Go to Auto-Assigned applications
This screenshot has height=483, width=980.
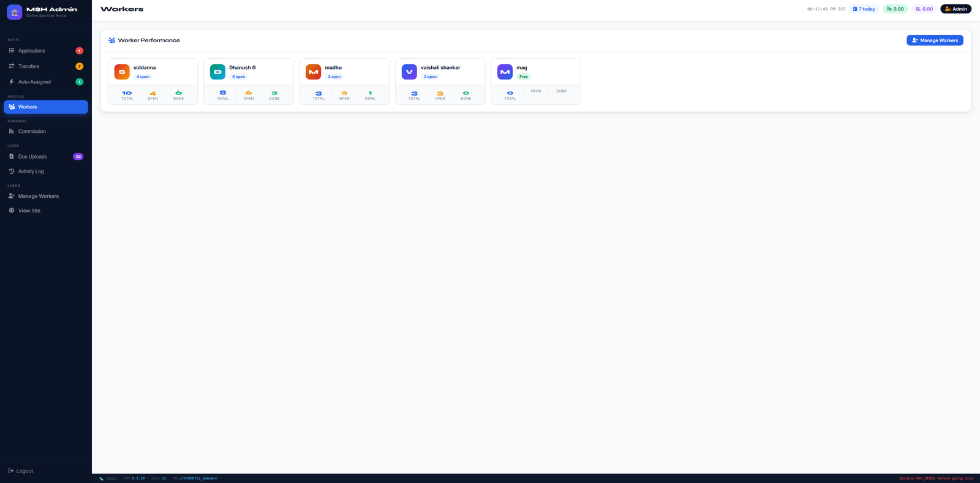pos(46,81)
